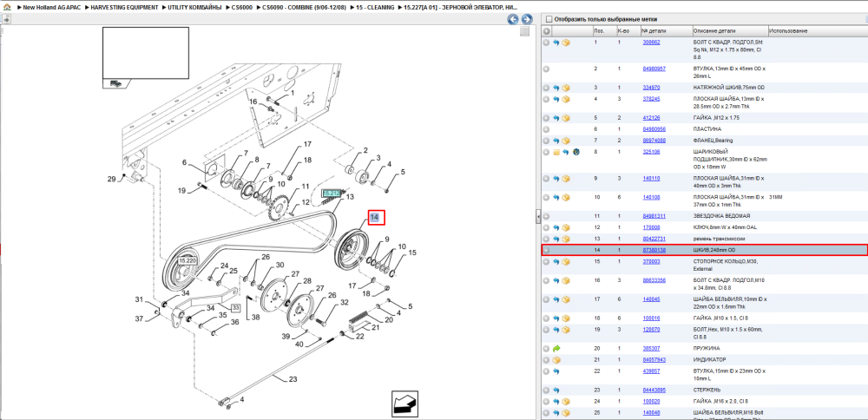Click callout number 23 in the diagram

[x=293, y=379]
